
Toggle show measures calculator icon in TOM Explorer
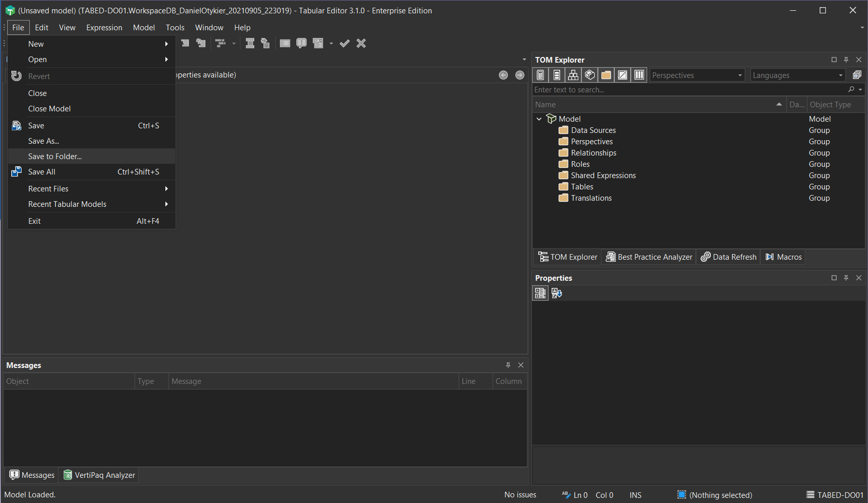540,75
